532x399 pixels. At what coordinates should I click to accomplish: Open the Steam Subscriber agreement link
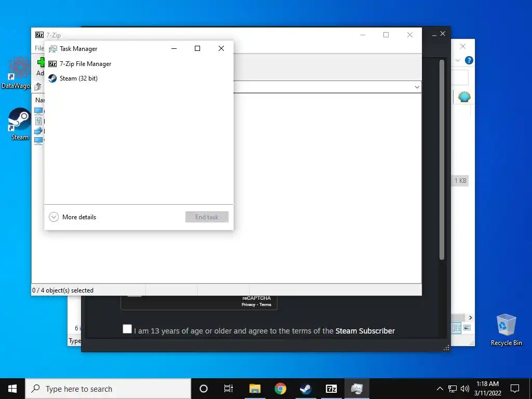tap(365, 331)
